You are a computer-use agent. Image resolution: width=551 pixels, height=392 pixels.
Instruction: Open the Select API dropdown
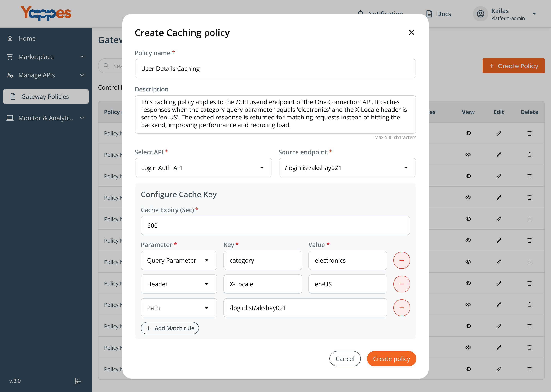[203, 168]
